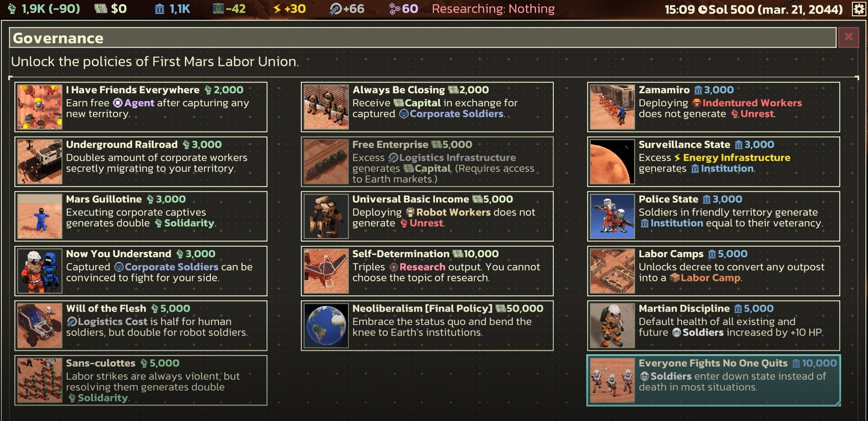Click the Surveillance State Mars thumbnail
Screen dimensions: 868x421
pyautogui.click(x=612, y=162)
